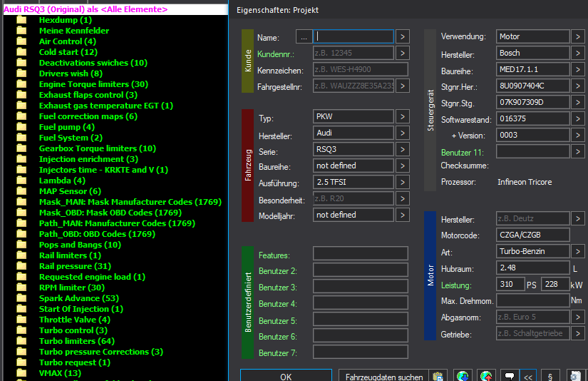This screenshot has height=381, width=588.
Task: Open the > arrow beside Getriebe field
Action: point(578,333)
